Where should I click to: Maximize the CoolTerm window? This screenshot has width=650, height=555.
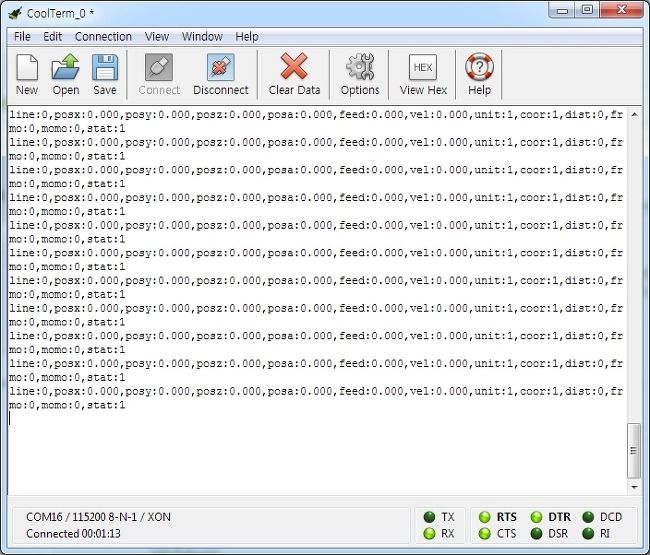click(x=587, y=10)
